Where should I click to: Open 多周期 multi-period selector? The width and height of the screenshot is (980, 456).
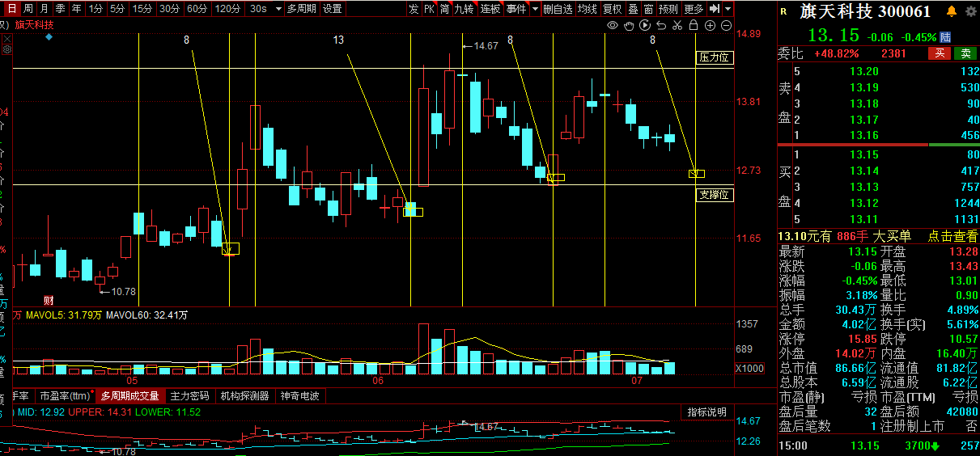pyautogui.click(x=301, y=9)
